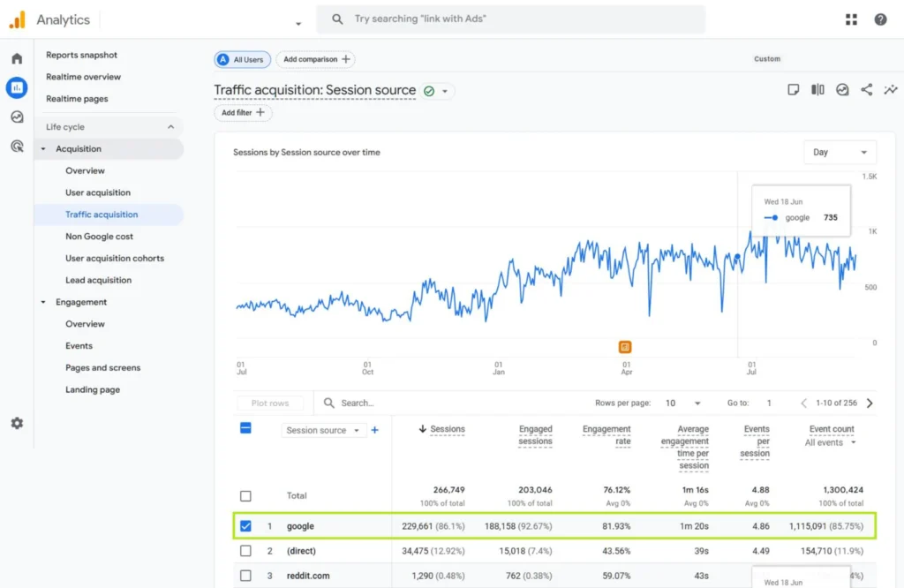This screenshot has height=588, width=904.
Task: Open User acquisition cohorts report
Action: click(x=114, y=259)
